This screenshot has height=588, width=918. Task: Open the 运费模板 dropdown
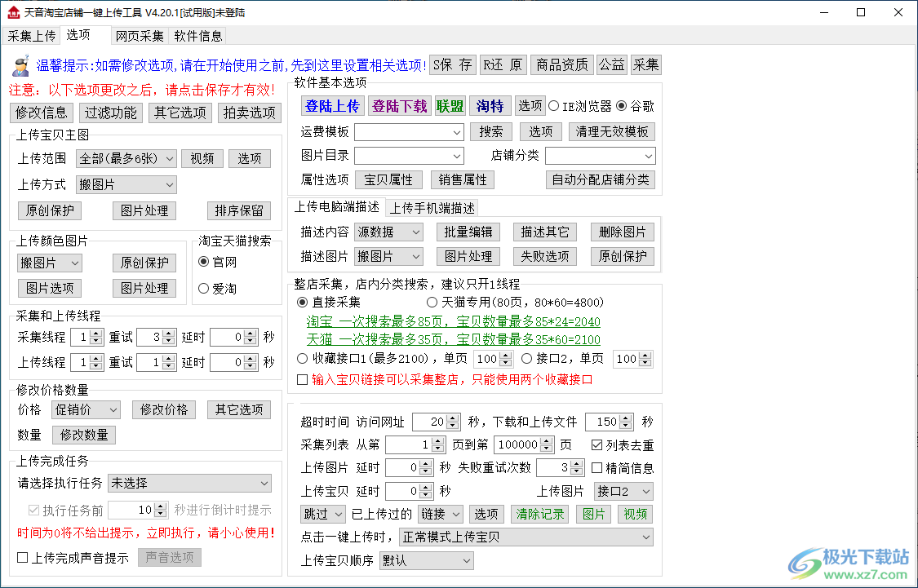click(409, 132)
